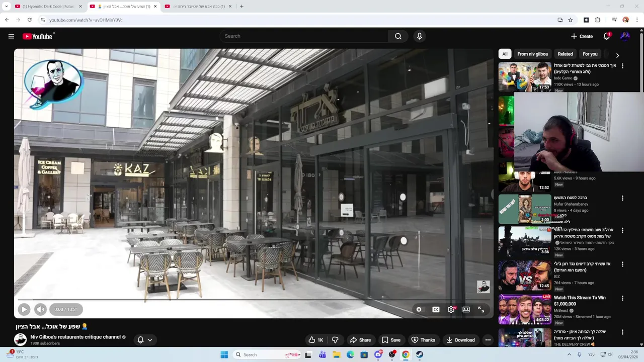Focus the YouTube search field
The image size is (644, 362).
click(x=303, y=36)
